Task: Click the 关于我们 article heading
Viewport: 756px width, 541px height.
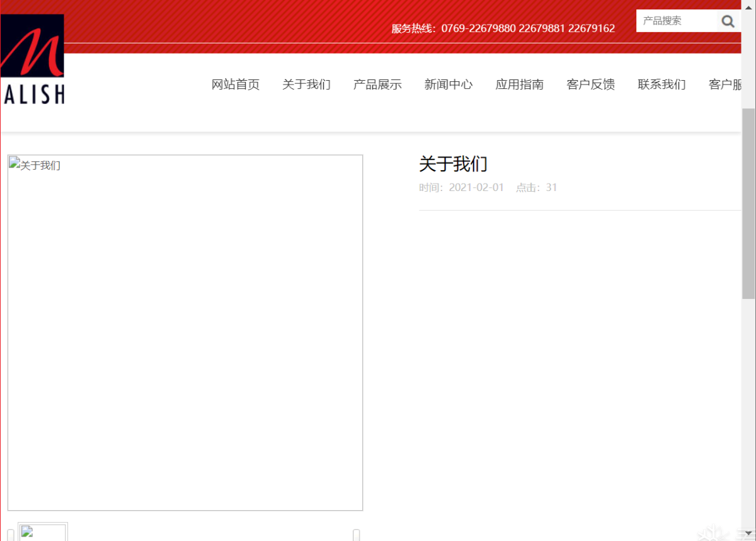Action: [x=453, y=164]
